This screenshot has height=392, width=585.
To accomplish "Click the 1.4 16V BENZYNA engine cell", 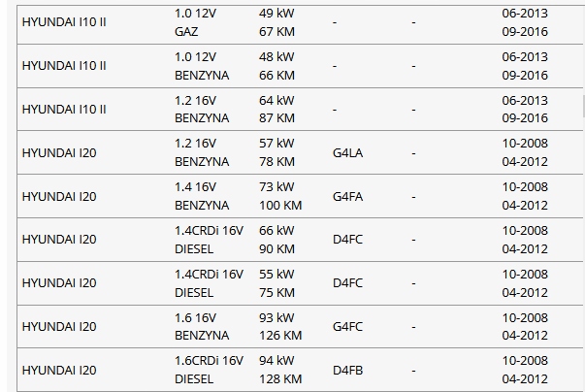I will (201, 197).
